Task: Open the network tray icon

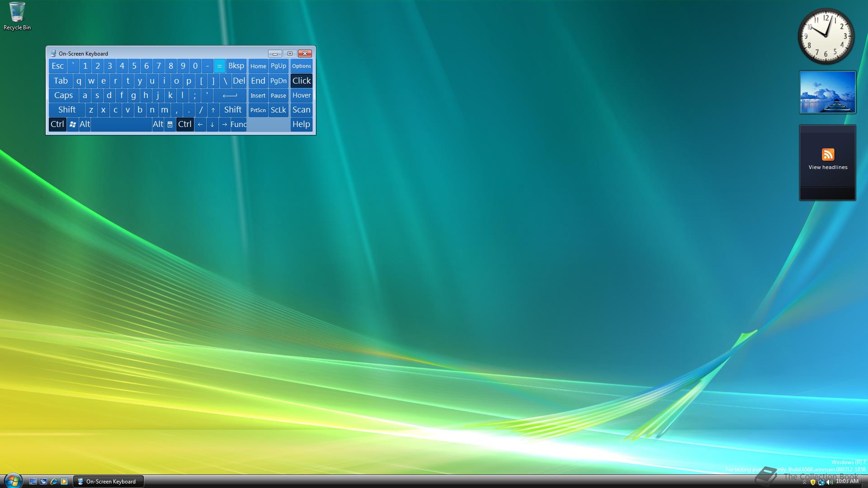Action: pos(821,482)
